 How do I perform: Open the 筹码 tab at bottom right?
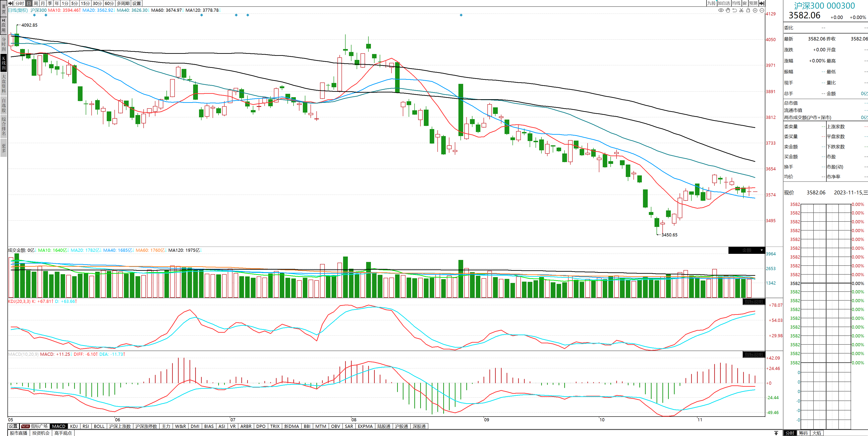803,433
